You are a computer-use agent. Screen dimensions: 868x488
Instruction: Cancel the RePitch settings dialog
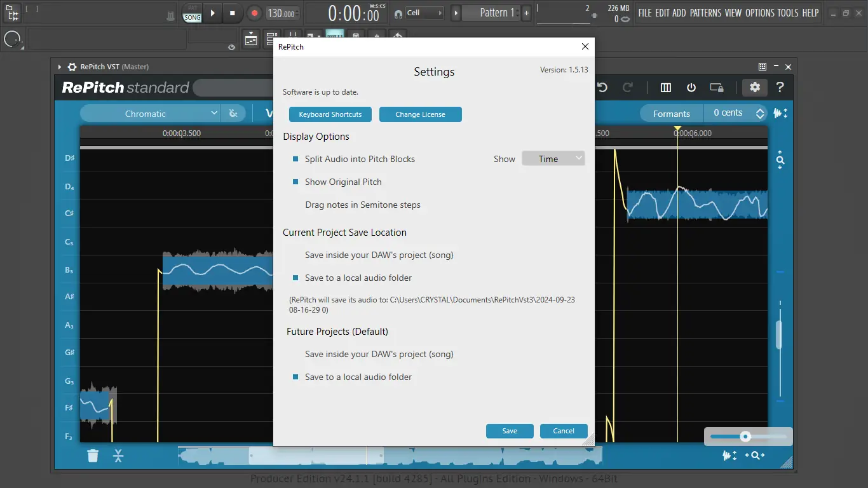coord(564,431)
